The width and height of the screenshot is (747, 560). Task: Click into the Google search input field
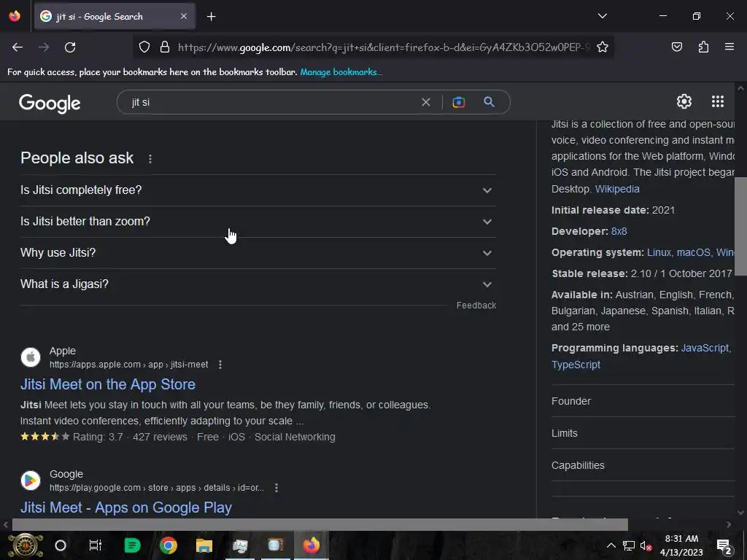pyautogui.click(x=274, y=102)
